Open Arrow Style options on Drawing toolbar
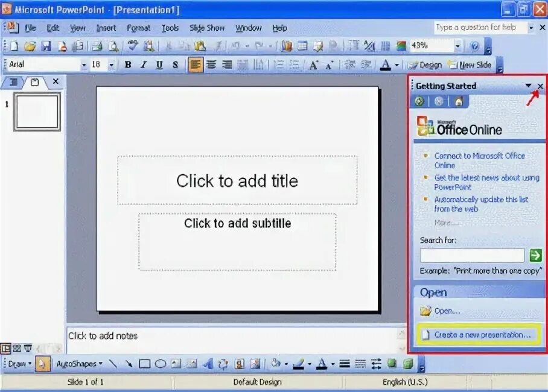548x392 pixels. pyautogui.click(x=376, y=364)
